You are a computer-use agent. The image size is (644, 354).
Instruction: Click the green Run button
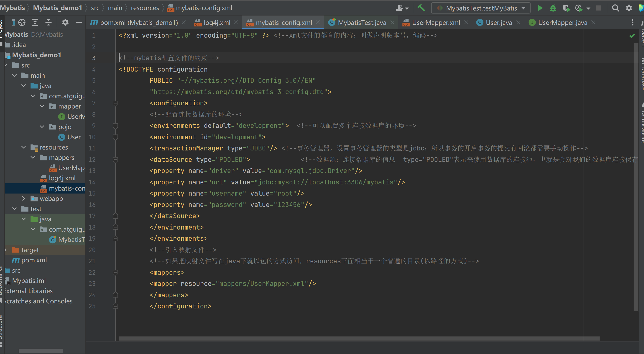coord(540,8)
